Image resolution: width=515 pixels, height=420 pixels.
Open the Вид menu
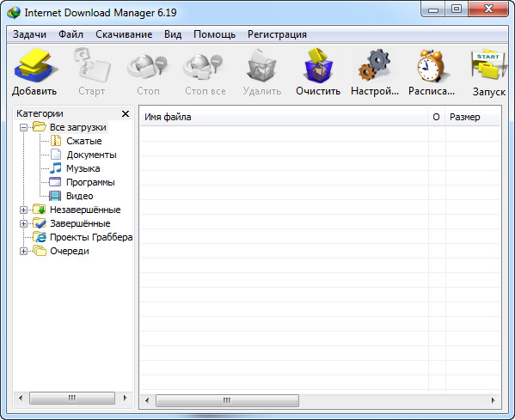click(x=173, y=34)
